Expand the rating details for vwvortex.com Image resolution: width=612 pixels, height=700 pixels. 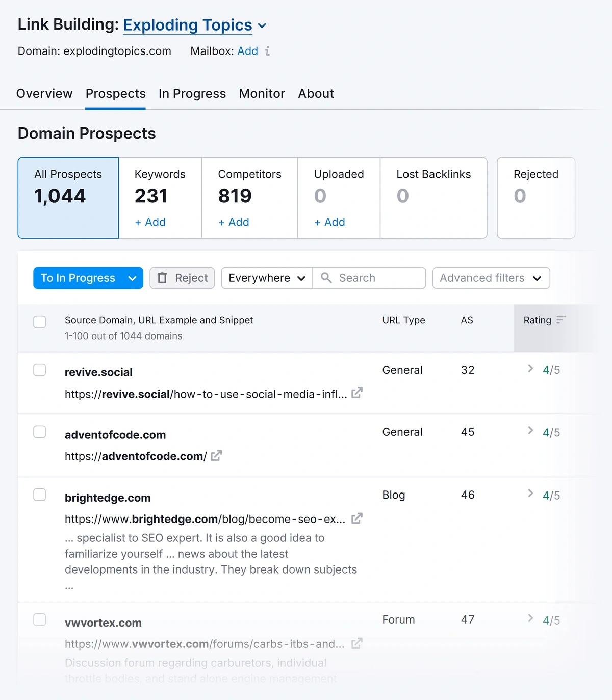pyautogui.click(x=530, y=618)
